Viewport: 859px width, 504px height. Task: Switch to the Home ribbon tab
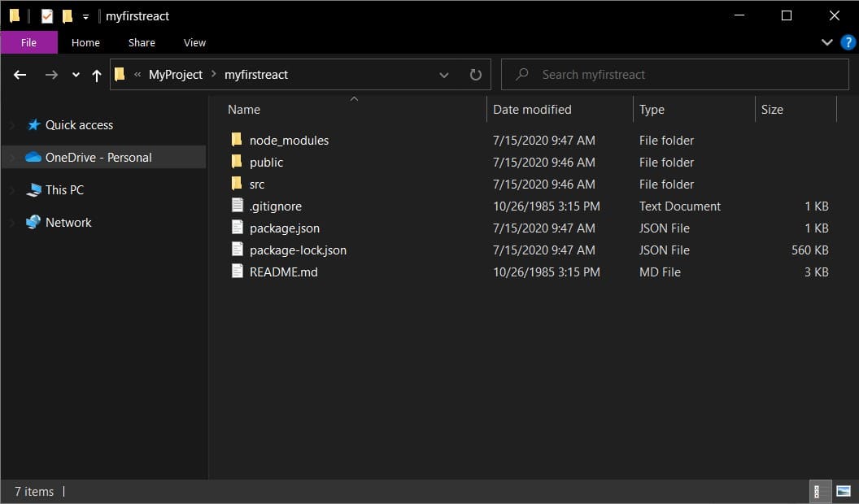click(85, 43)
